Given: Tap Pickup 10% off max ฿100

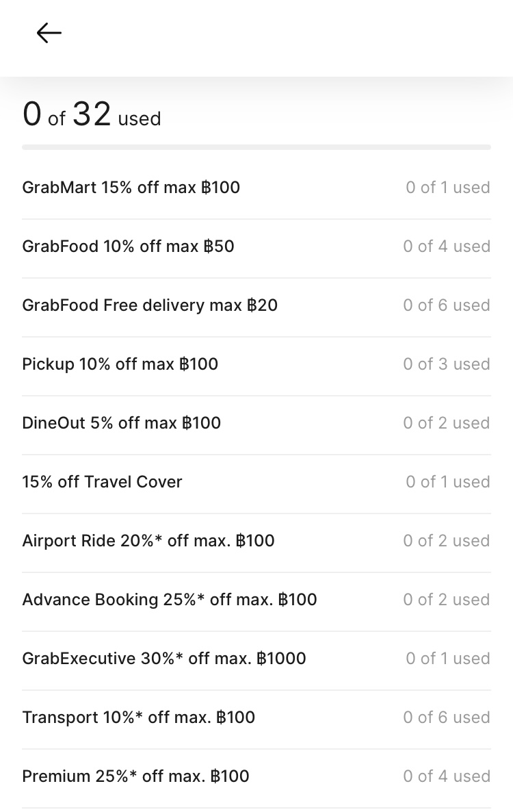Looking at the screenshot, I should click(x=120, y=364).
